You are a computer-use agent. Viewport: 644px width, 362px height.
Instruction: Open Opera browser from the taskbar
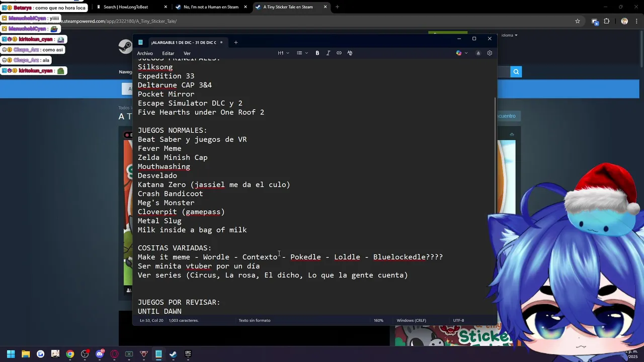pyautogui.click(x=114, y=354)
